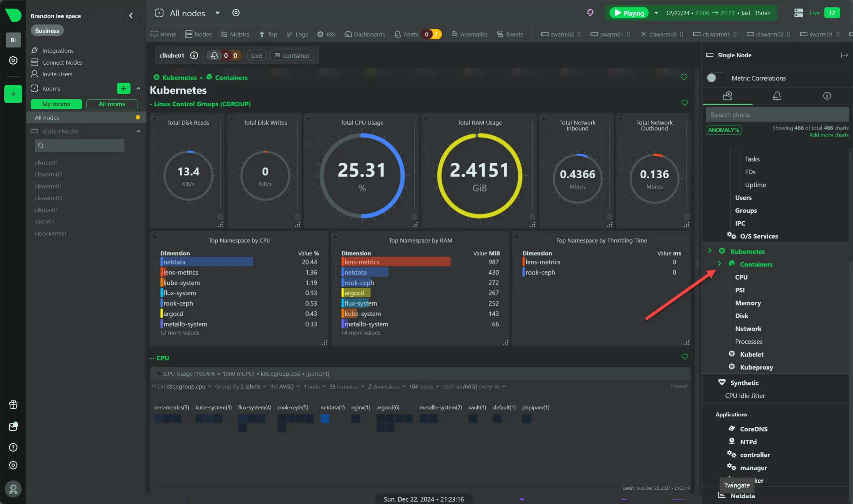Click the Search charts input field
Image resolution: width=853 pixels, height=504 pixels.
point(777,115)
